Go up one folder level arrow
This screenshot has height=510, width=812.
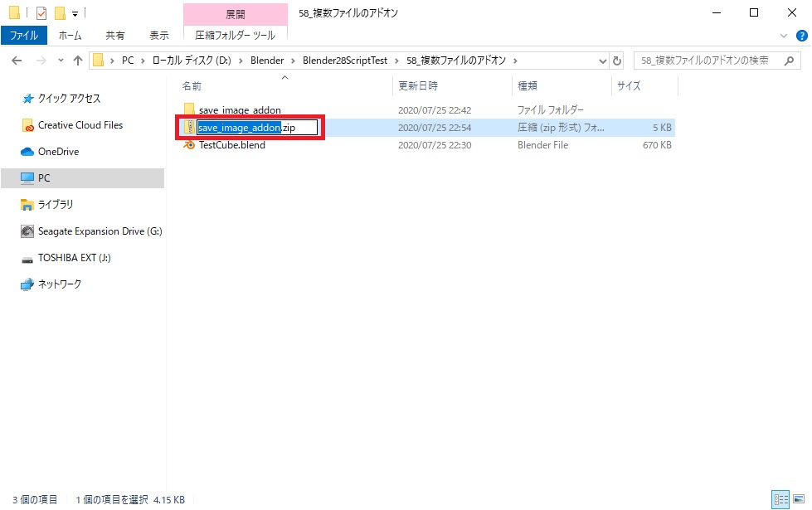pos(78,61)
